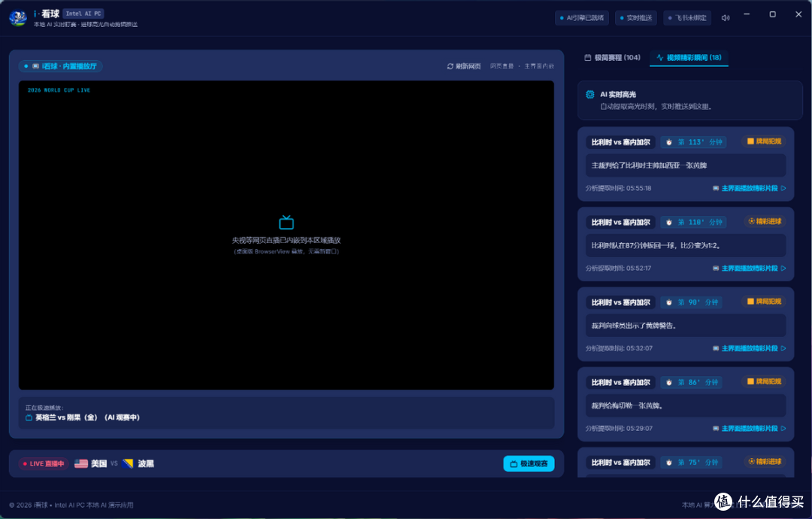The height and width of the screenshot is (519, 812).
Task: Click the 第 90' 分钟 minute chip
Action: point(692,302)
